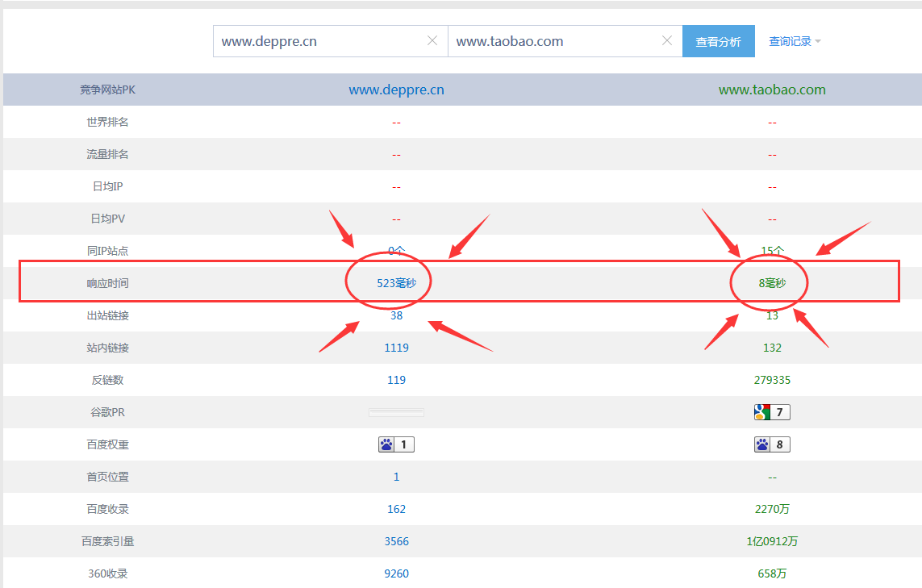Screen dimensions: 922x588
Task: Open the 9260 360收录 value for deppre.cn
Action: pyautogui.click(x=396, y=573)
